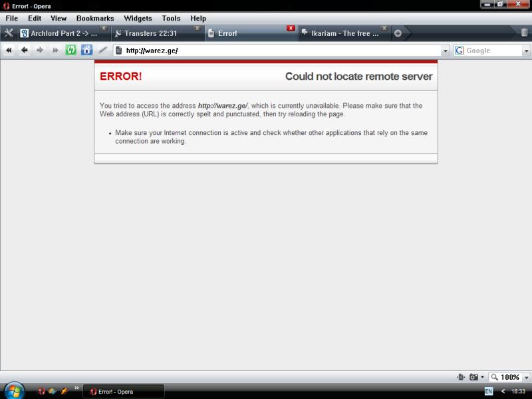Go to the Home page icon

[x=86, y=51]
